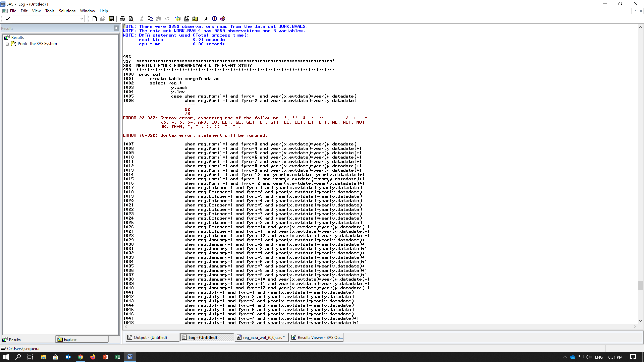The width and height of the screenshot is (644, 362).
Task: Create a new SAS library
Action: [178, 18]
